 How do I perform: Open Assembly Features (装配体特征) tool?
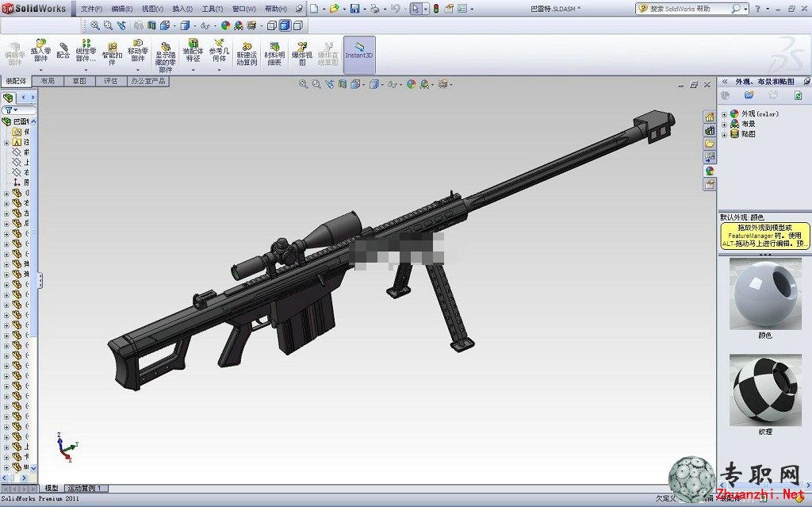193,51
